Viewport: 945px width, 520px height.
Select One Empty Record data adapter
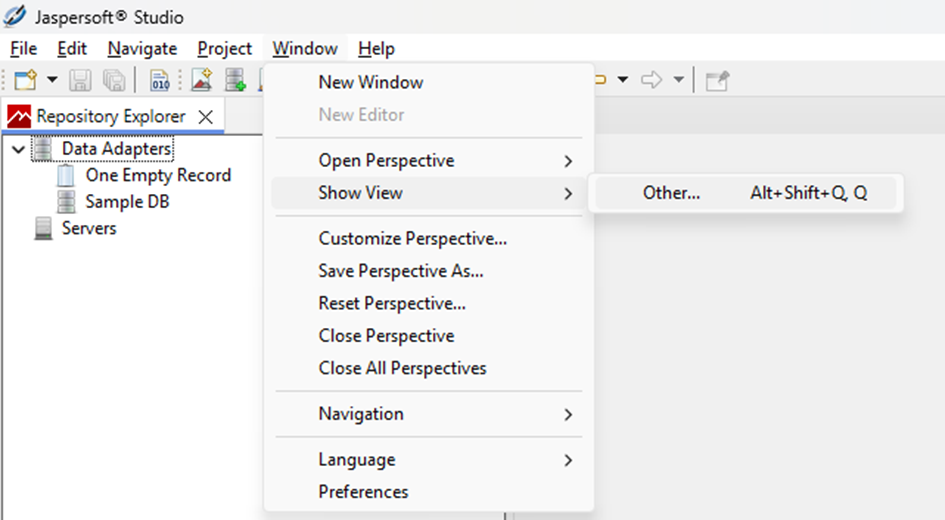coord(157,175)
